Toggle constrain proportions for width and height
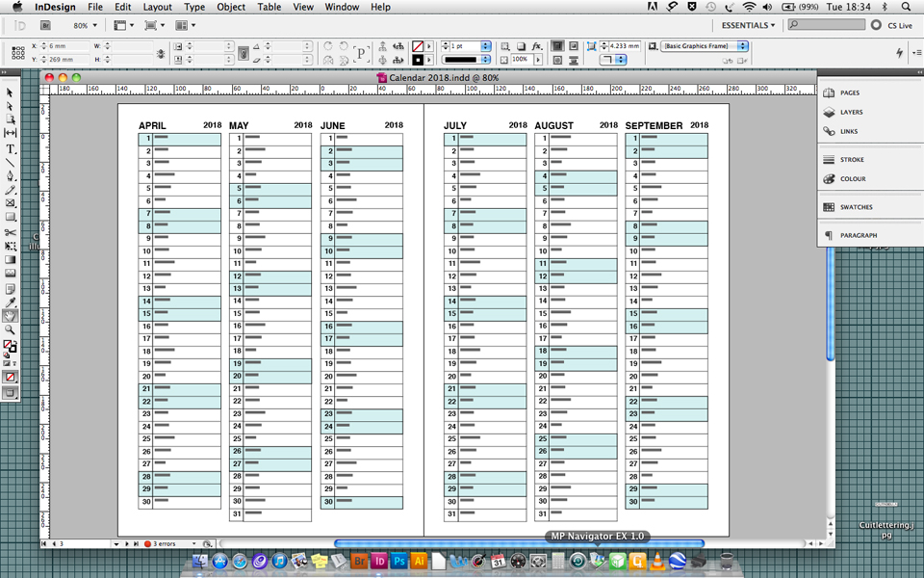The image size is (924, 578). click(x=160, y=53)
